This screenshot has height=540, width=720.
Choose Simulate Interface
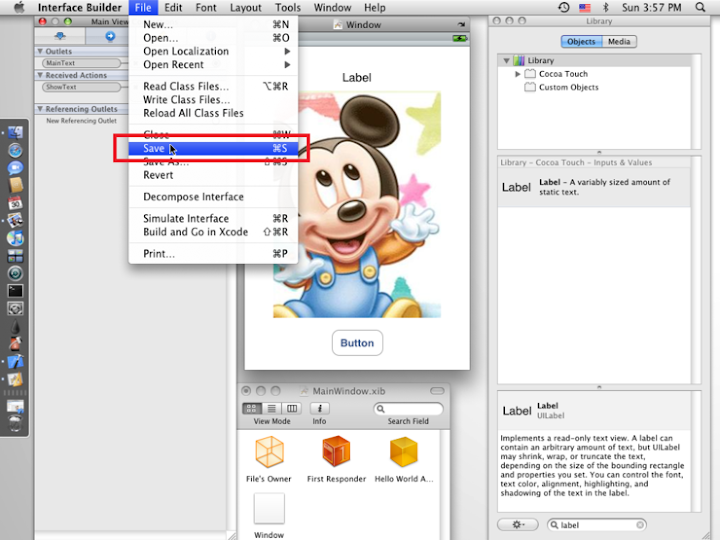click(x=213, y=219)
